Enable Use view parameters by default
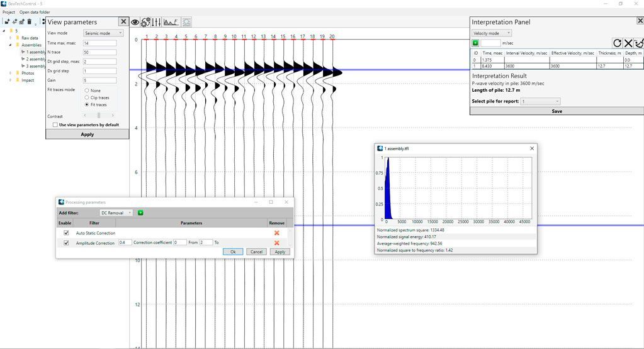The width and height of the screenshot is (644, 349). (x=55, y=125)
